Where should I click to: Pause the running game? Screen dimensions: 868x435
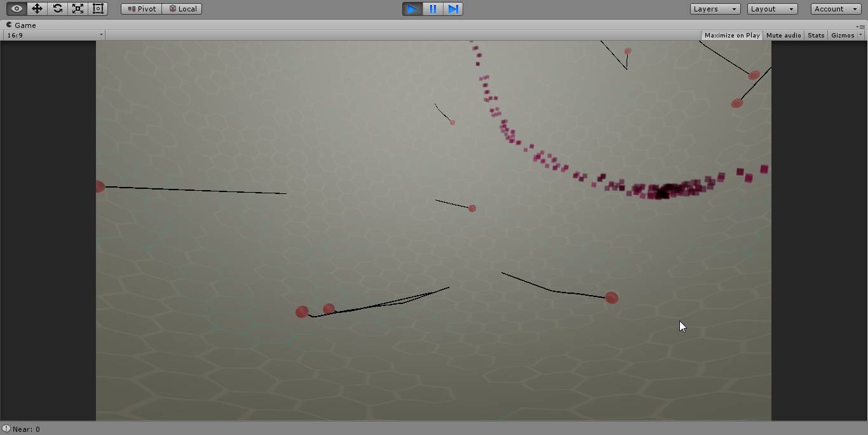433,9
